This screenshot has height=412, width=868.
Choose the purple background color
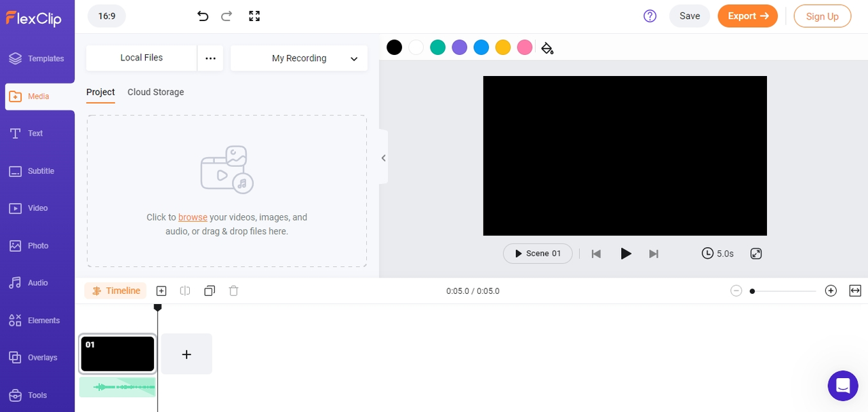click(x=459, y=47)
